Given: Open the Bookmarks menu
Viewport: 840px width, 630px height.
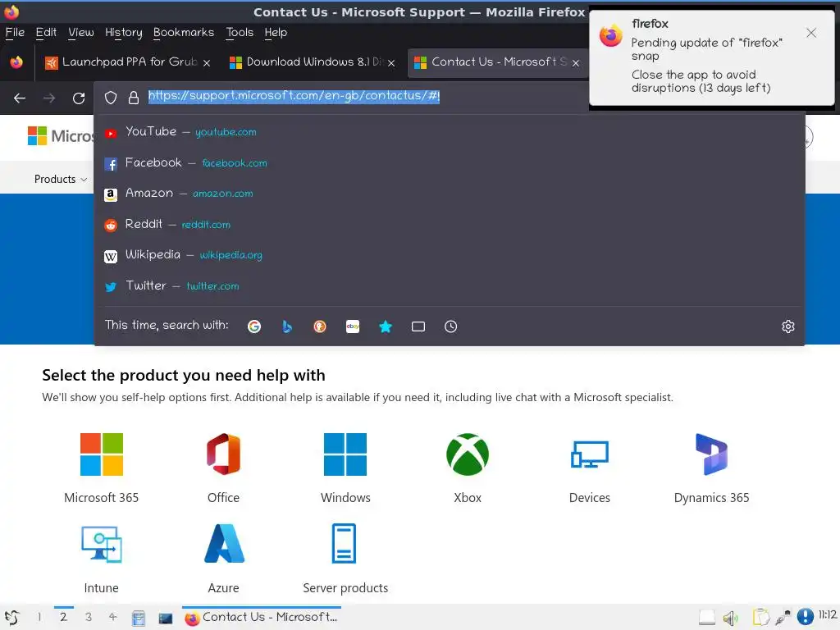Looking at the screenshot, I should pos(184,33).
